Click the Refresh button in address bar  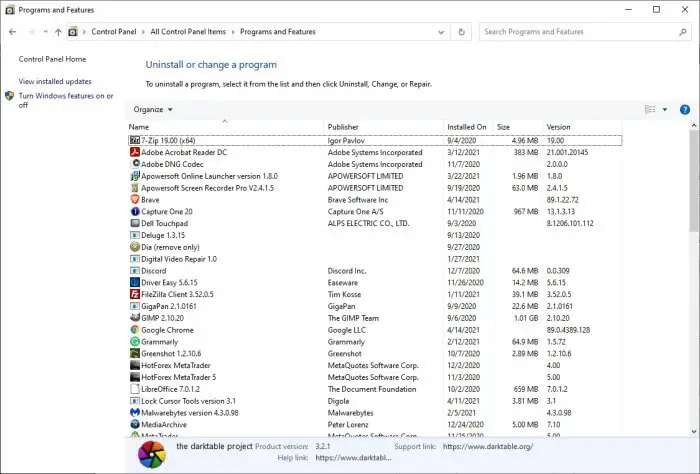pyautogui.click(x=461, y=32)
